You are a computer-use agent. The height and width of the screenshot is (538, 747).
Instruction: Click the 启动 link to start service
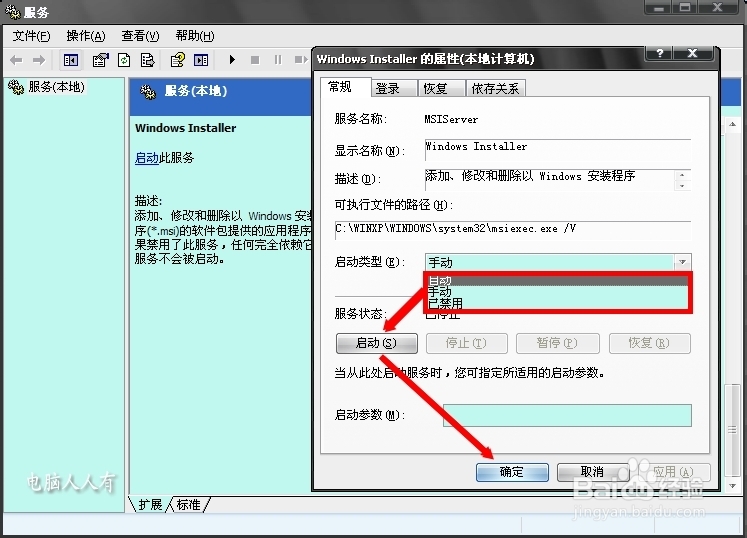click(x=147, y=158)
